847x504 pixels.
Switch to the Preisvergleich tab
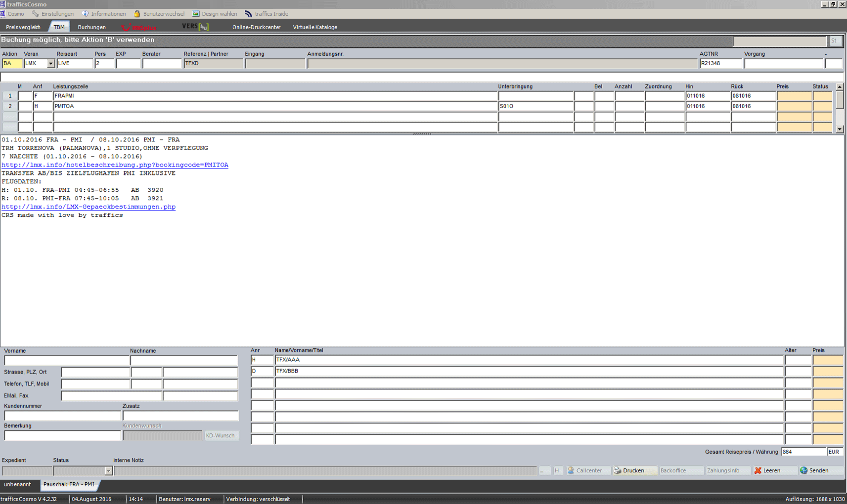tap(23, 27)
